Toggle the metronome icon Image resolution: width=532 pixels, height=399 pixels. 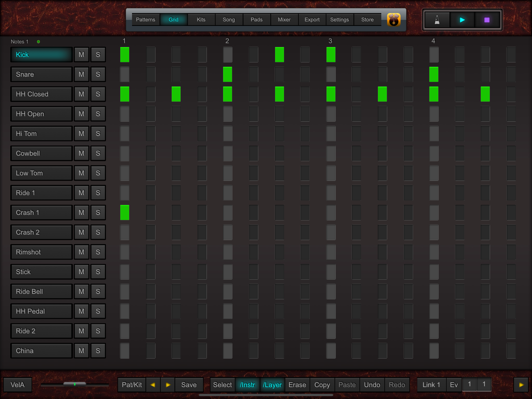point(437,20)
